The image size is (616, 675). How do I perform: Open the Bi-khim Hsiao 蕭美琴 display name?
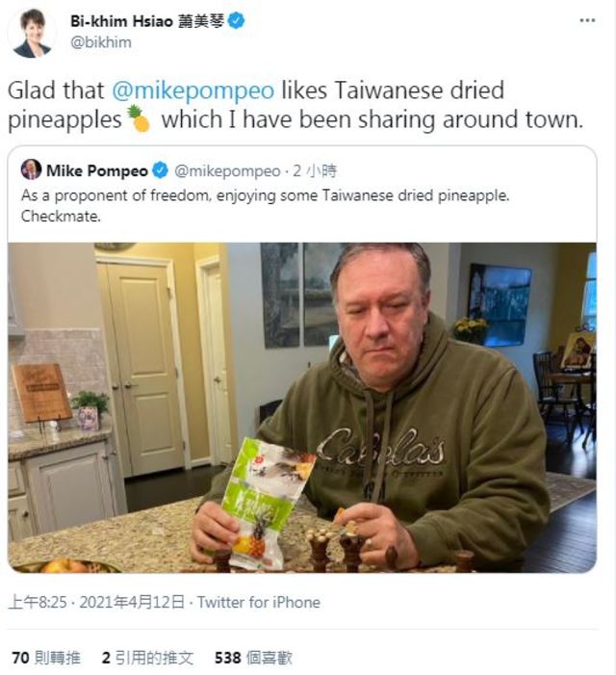tap(146, 21)
